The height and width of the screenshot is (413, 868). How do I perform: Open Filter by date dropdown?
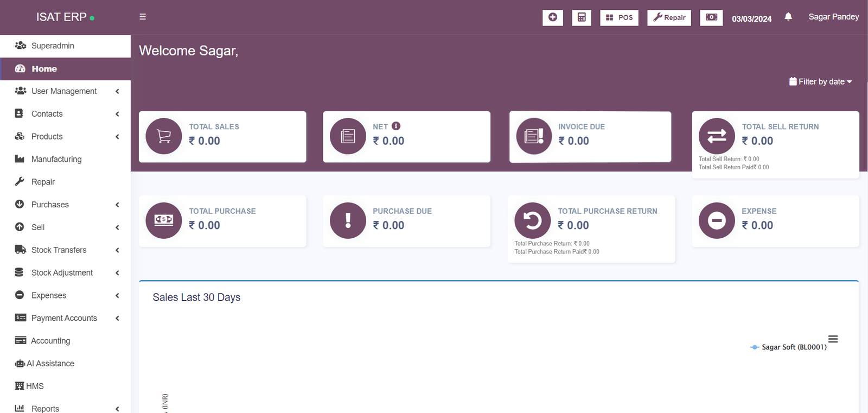point(820,81)
